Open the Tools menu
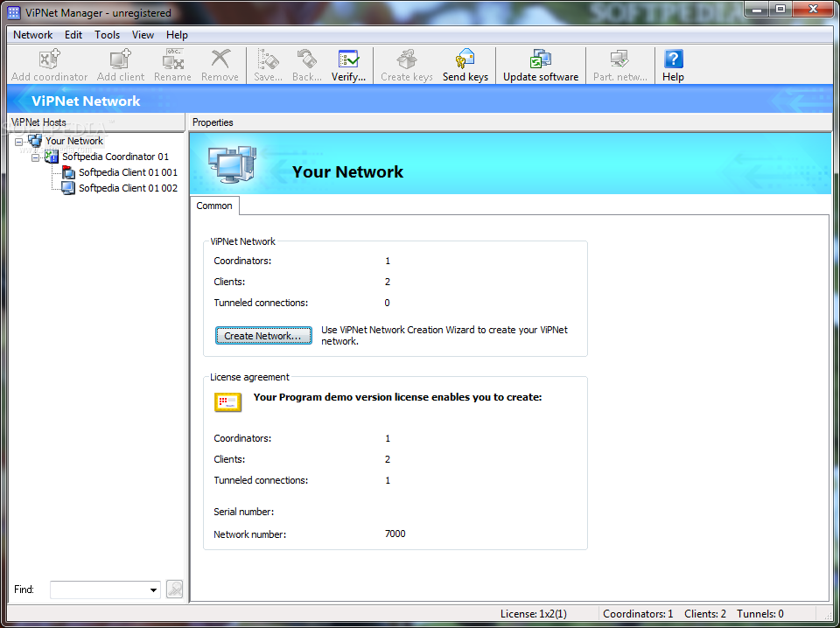This screenshot has width=840, height=628. [107, 35]
